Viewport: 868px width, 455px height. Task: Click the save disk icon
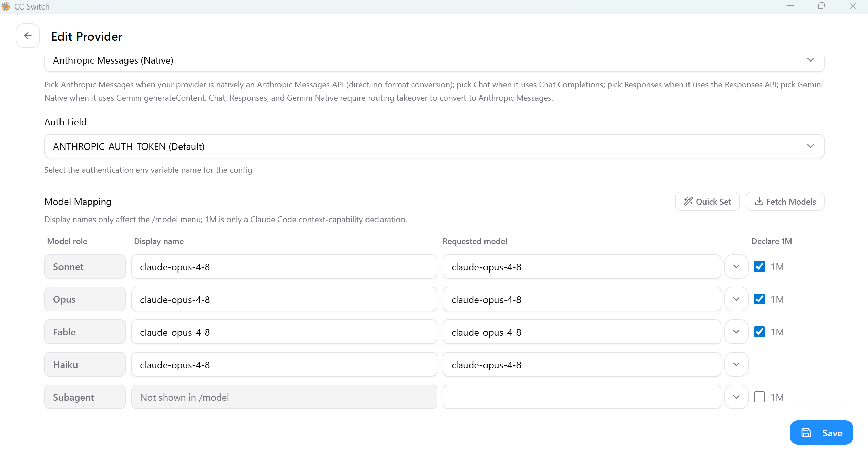[x=806, y=433]
